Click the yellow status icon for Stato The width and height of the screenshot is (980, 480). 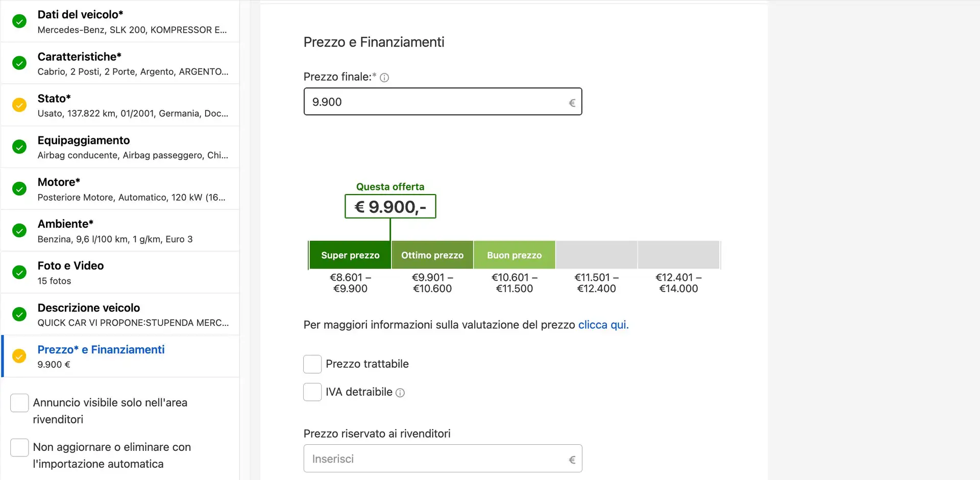pos(19,105)
